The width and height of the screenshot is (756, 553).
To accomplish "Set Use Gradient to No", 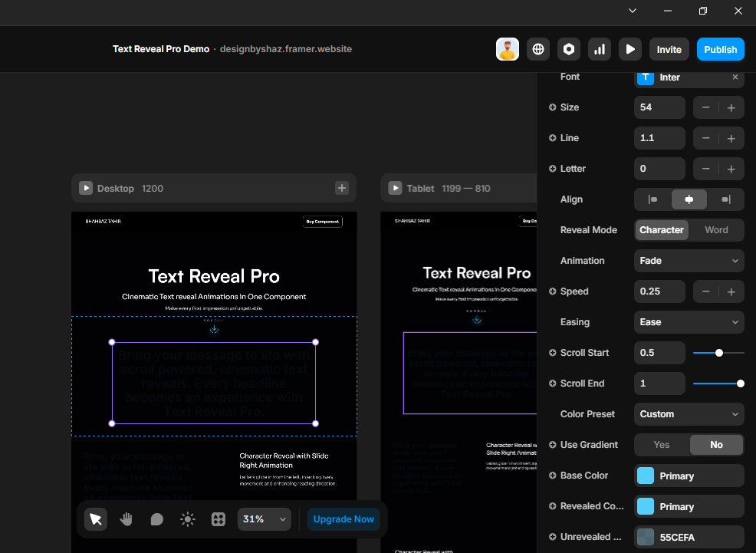I will pos(716,445).
